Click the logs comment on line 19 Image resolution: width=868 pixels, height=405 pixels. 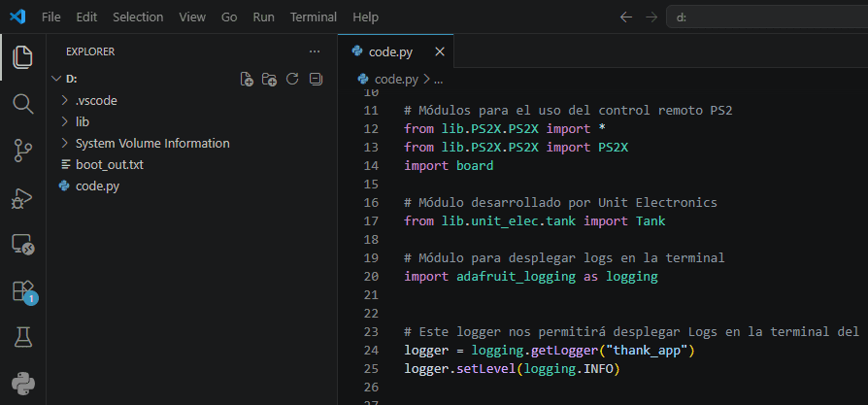pos(565,257)
